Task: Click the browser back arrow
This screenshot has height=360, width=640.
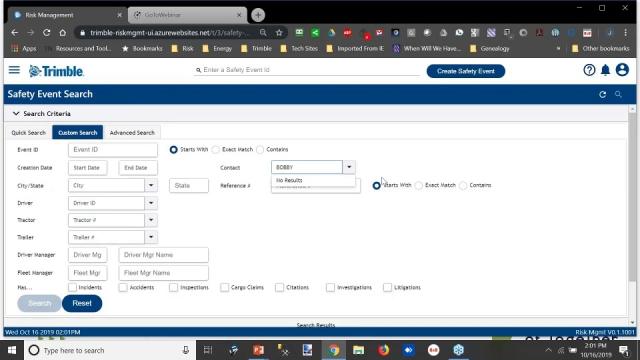Action: point(15,33)
